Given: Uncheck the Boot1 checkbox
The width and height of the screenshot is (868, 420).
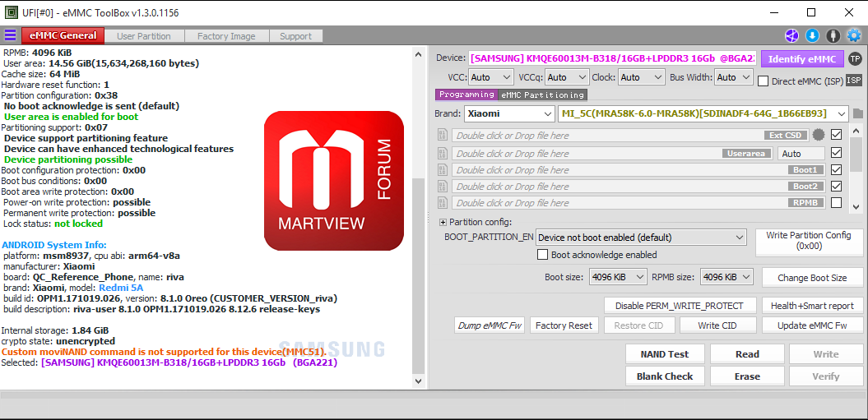Looking at the screenshot, I should click(836, 169).
